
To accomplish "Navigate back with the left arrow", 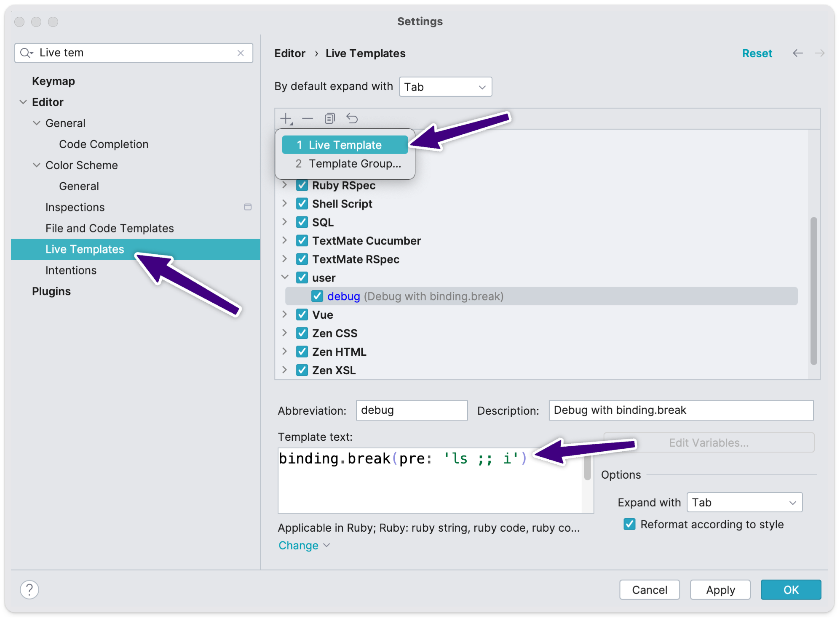I will (x=798, y=53).
